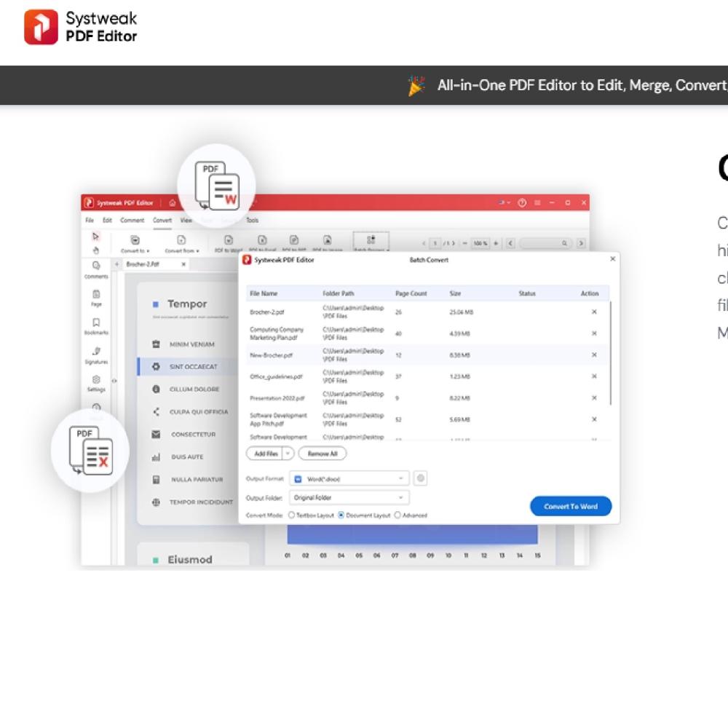The height and width of the screenshot is (728, 728).
Task: Click the zoom percentage field showing 100 %
Action: (480, 243)
